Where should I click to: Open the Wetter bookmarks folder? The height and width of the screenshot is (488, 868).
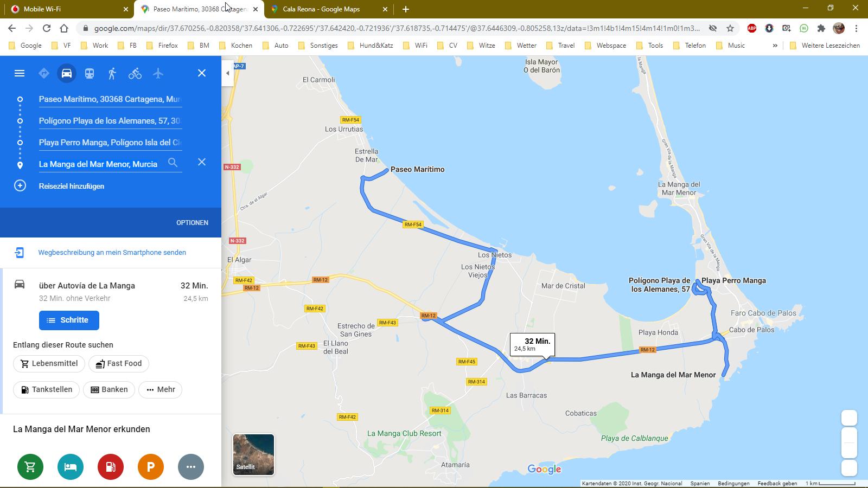521,46
